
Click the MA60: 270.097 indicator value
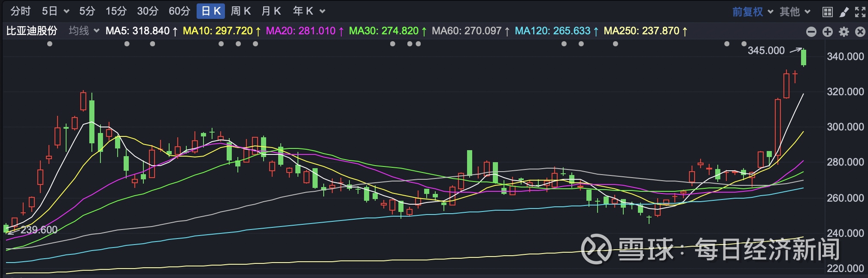(x=471, y=31)
